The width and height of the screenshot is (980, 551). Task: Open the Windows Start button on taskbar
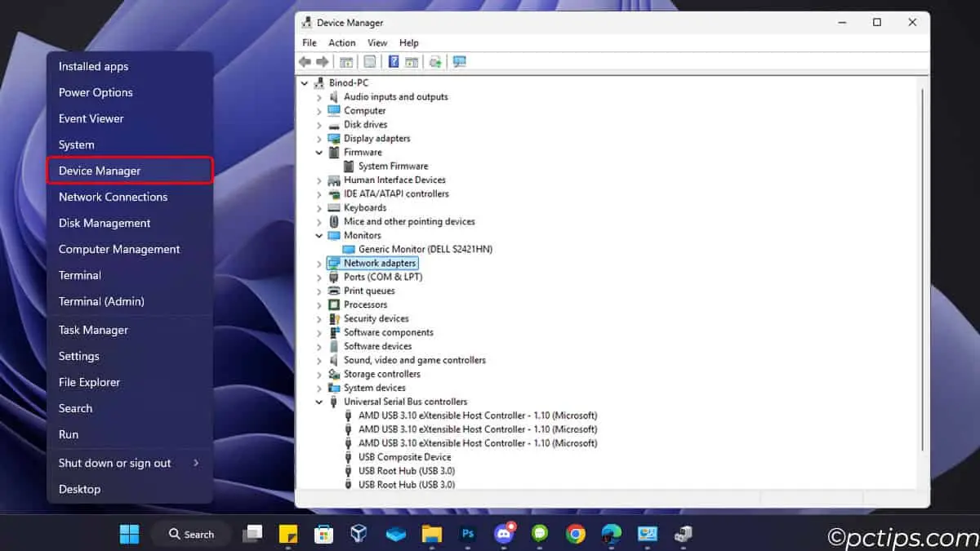[x=129, y=534]
